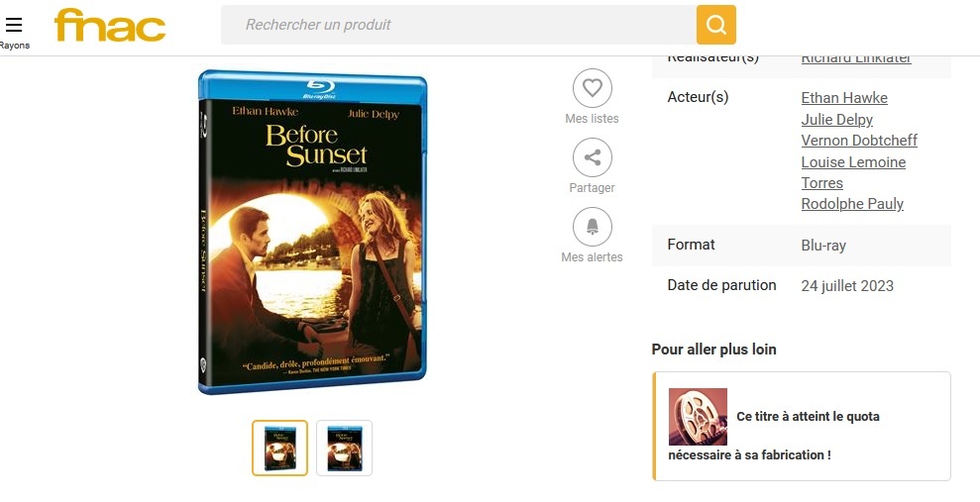Open the Vernon Dobtcheff actor link
This screenshot has width=980, height=502.
tap(859, 141)
